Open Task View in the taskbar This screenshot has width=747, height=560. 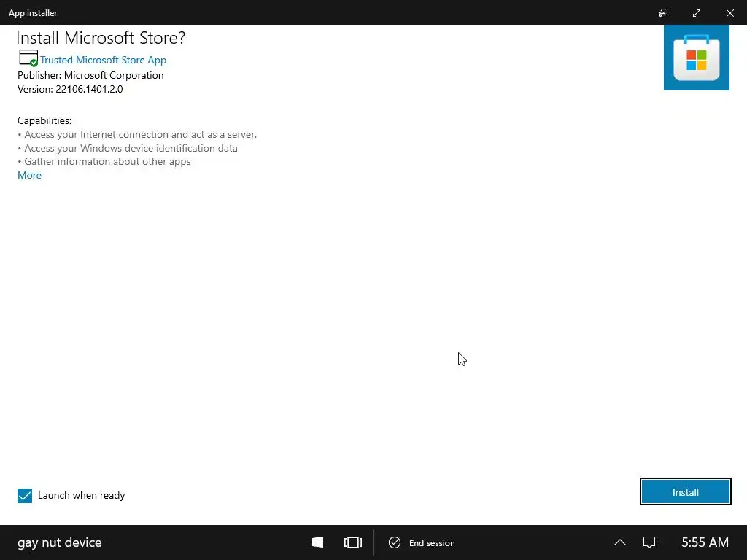tap(353, 542)
